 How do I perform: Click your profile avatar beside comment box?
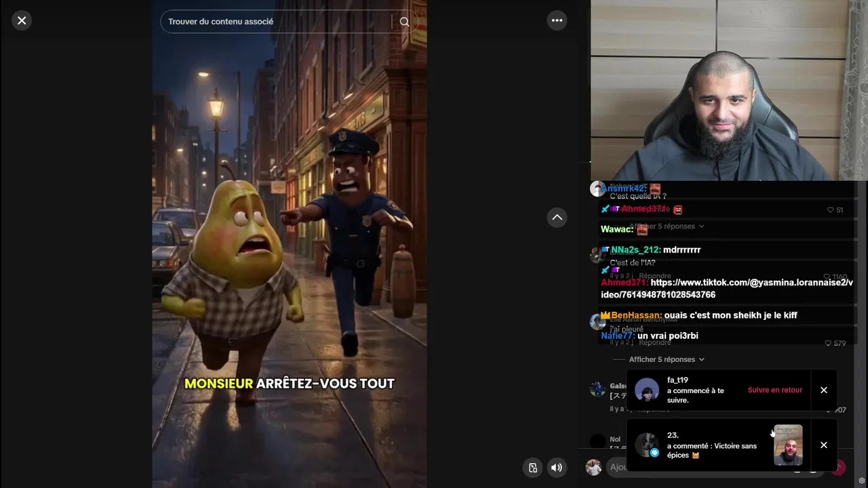point(593,467)
